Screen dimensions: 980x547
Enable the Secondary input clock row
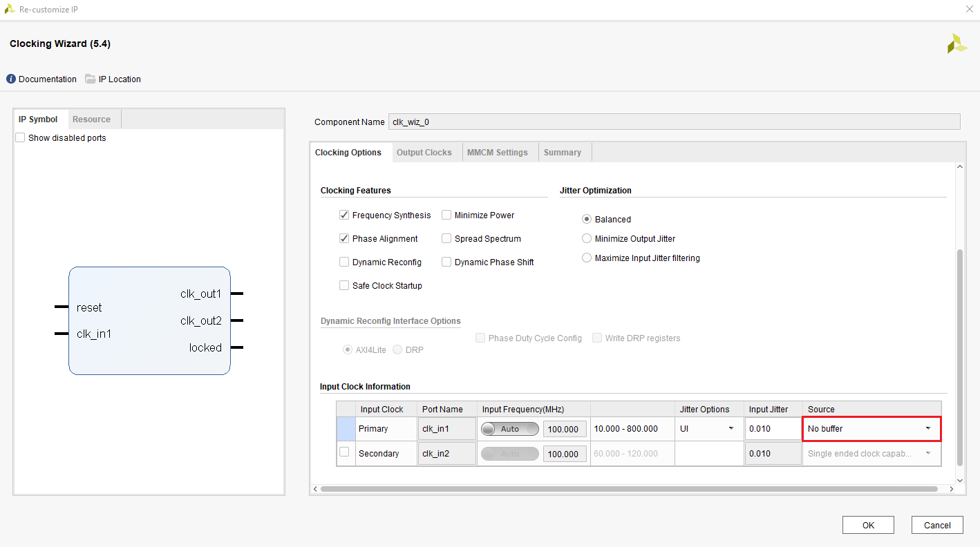(x=346, y=453)
